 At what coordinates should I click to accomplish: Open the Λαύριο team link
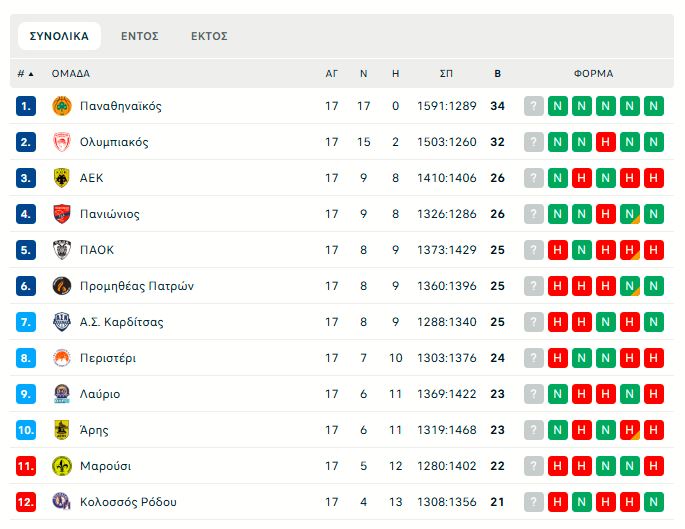pos(100,394)
